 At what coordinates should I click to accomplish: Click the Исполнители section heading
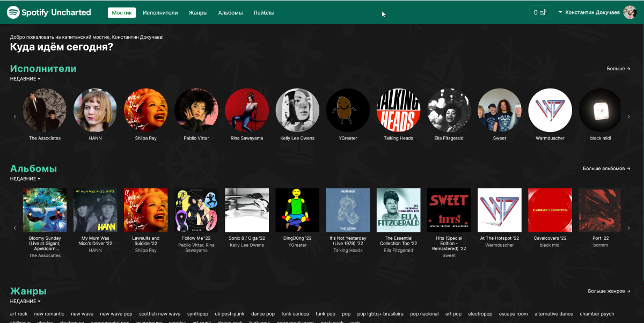43,69
